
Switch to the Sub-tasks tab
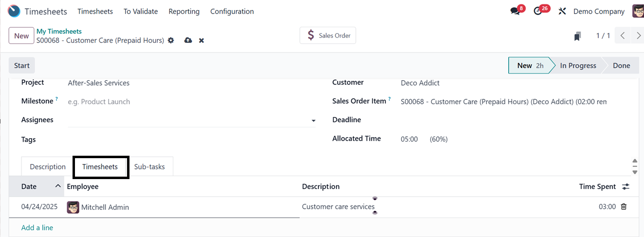149,167
